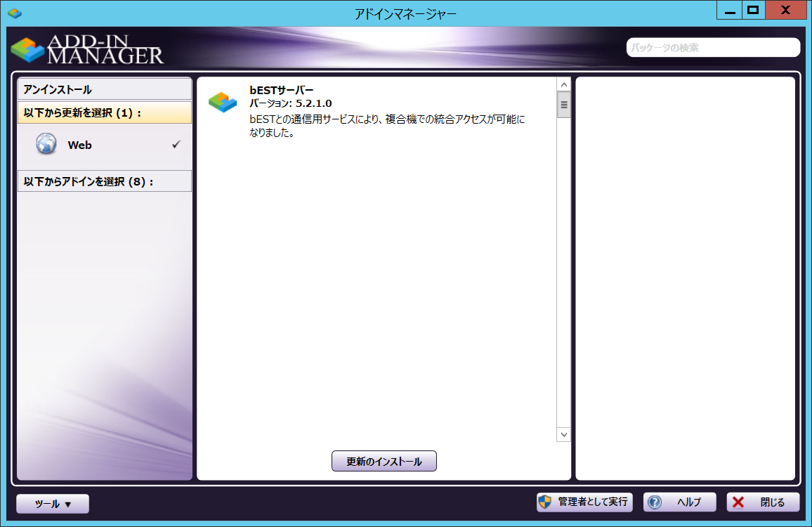Image resolution: width=812 pixels, height=527 pixels.
Task: Click the Web globe icon
Action: (46, 144)
